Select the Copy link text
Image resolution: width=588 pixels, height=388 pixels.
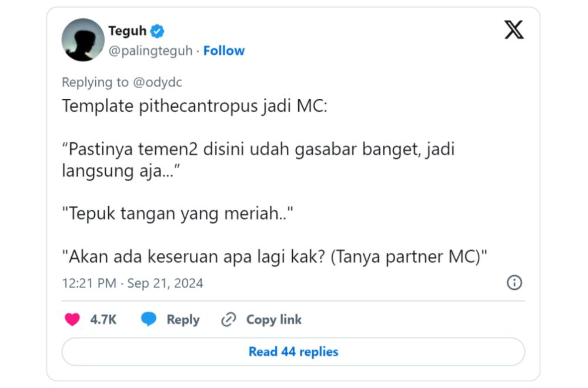[x=274, y=319]
